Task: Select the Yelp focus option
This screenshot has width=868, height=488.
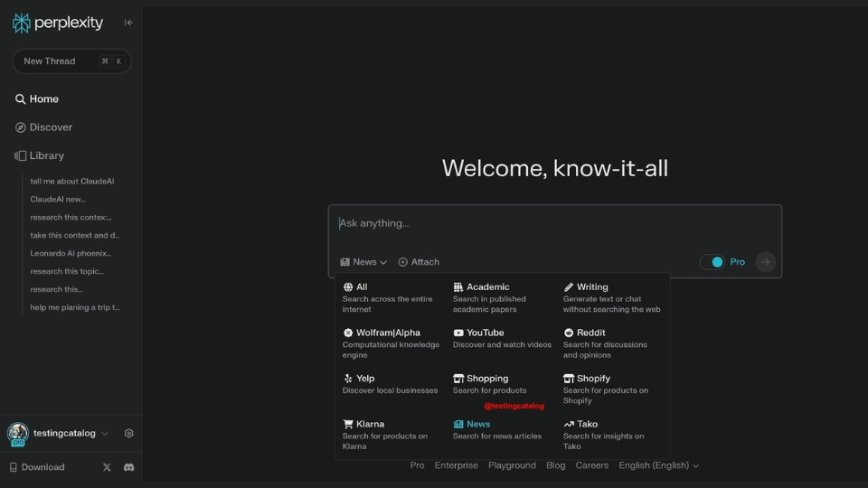Action: pos(390,385)
